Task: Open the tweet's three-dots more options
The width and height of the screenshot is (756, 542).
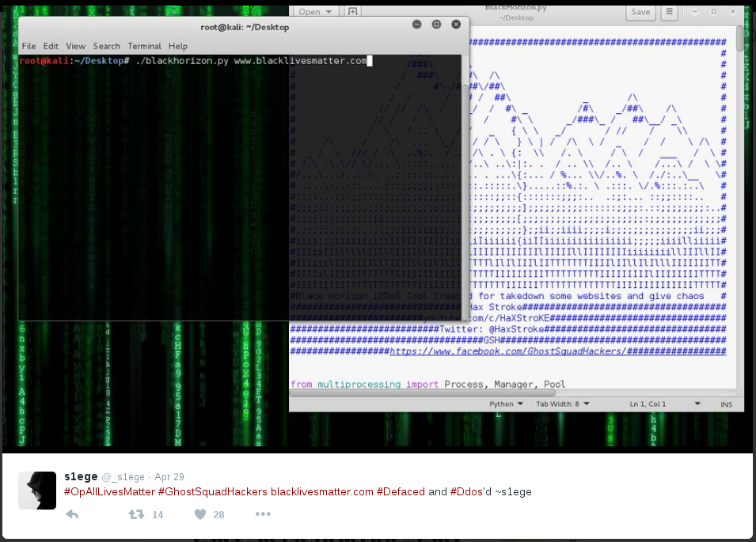Action: point(263,514)
